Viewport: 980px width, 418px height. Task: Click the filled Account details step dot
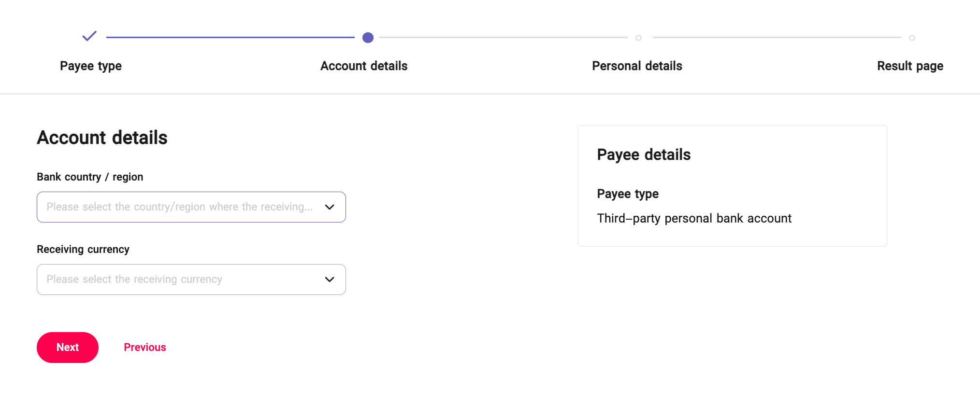[368, 38]
